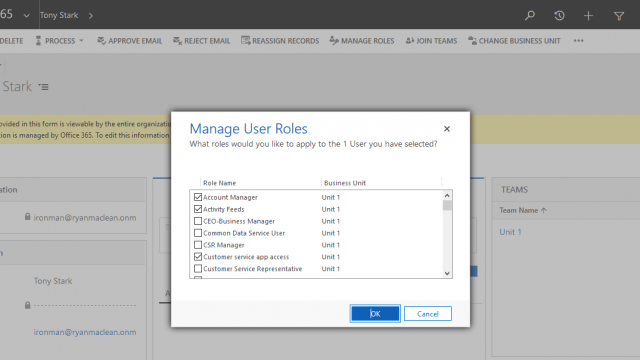Open the 365 app switcher chevron
The image size is (640, 360).
pyautogui.click(x=27, y=16)
